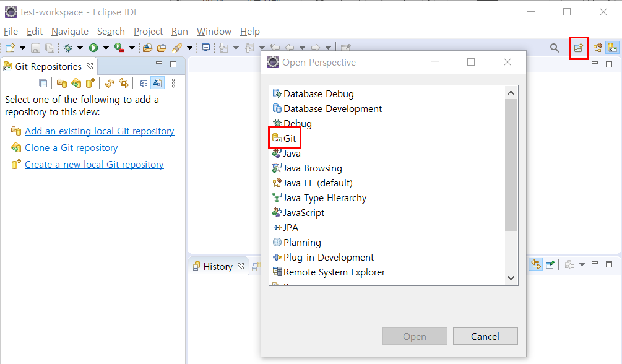The width and height of the screenshot is (622, 364).
Task: Switch to the Git perspective toolbar icon
Action: click(x=613, y=48)
